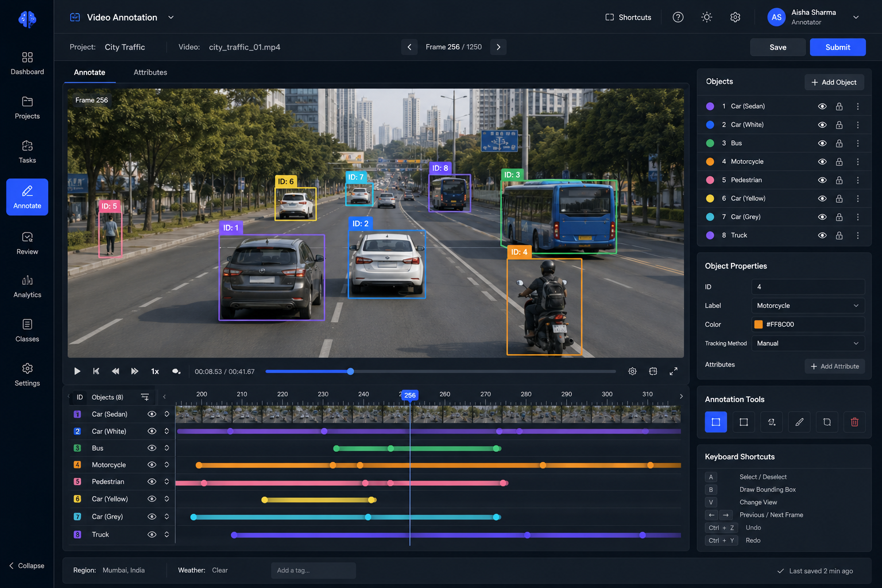Change the 1x playback speed
The height and width of the screenshot is (588, 882).
[x=155, y=372]
